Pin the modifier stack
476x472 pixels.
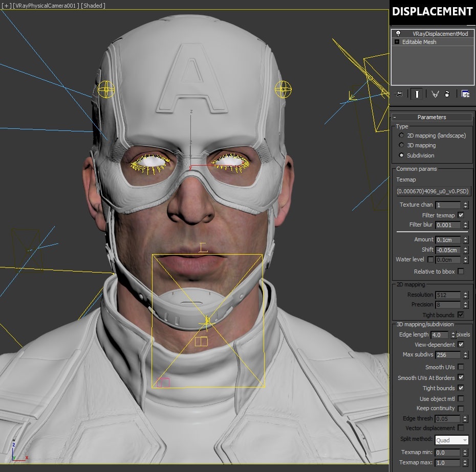pyautogui.click(x=398, y=94)
